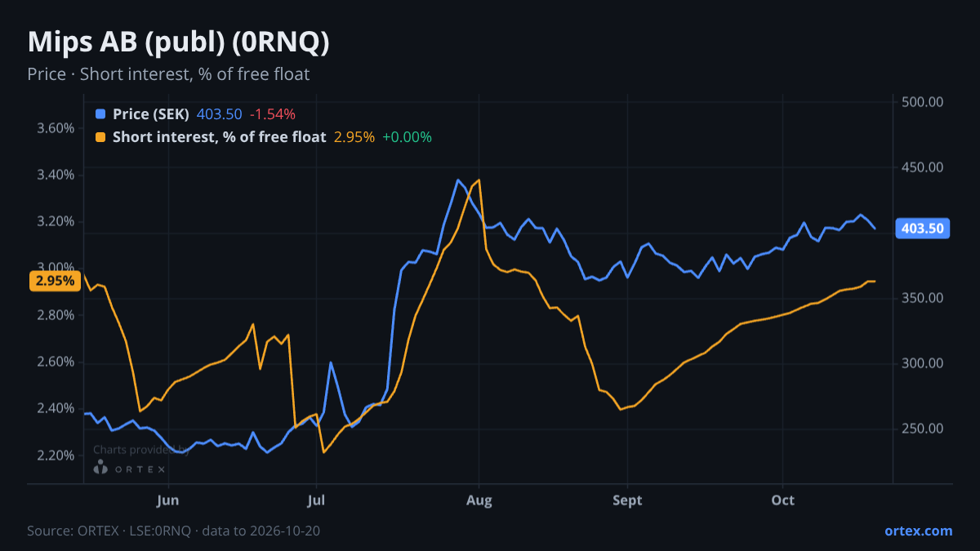Select the chart title Mips AB (publ) (0RNQ)
Screen dimensions: 980x551
tap(179, 42)
